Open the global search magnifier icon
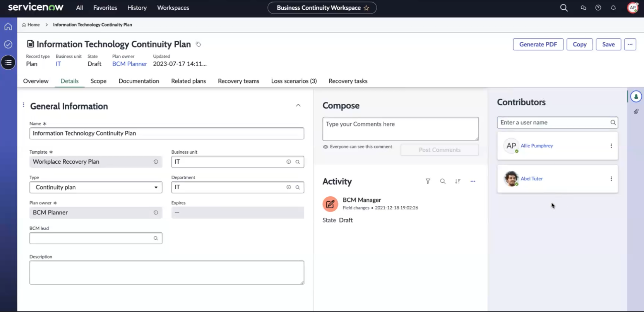This screenshot has height=312, width=644. click(x=564, y=8)
